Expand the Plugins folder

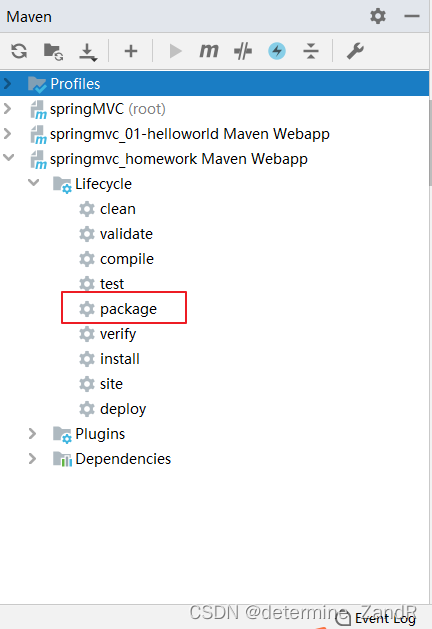tap(33, 434)
